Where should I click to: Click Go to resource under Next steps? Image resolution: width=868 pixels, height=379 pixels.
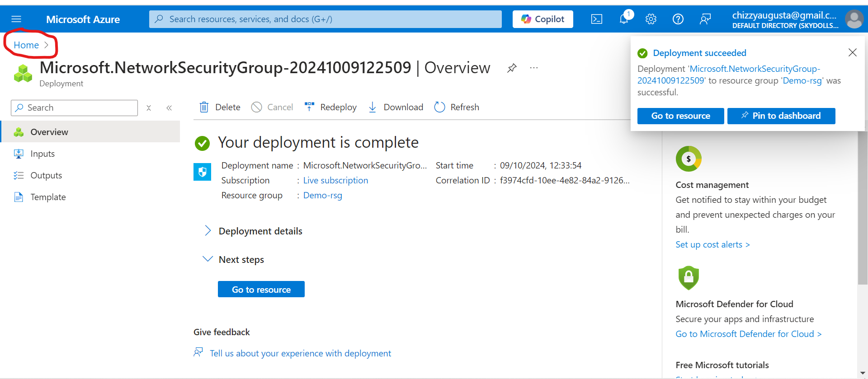[x=261, y=290]
